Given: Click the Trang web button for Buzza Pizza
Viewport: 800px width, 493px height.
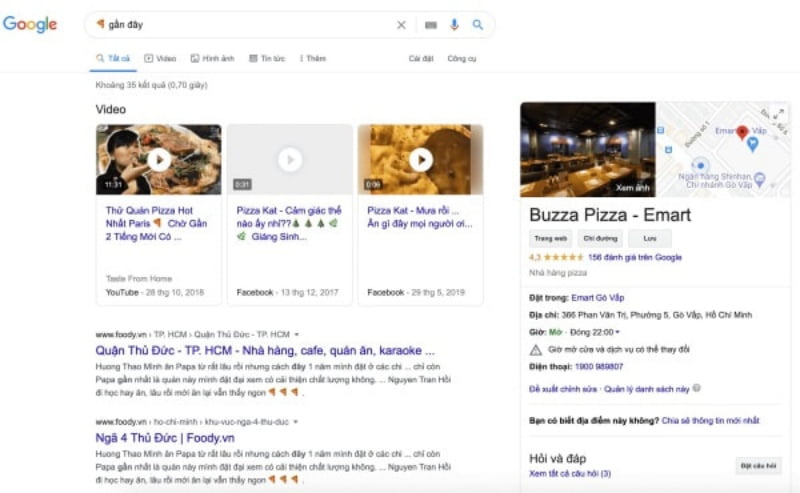Looking at the screenshot, I should 551,239.
